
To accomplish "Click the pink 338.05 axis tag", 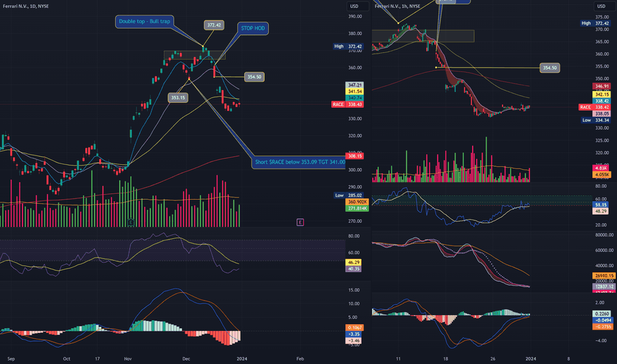I will click(x=602, y=114).
